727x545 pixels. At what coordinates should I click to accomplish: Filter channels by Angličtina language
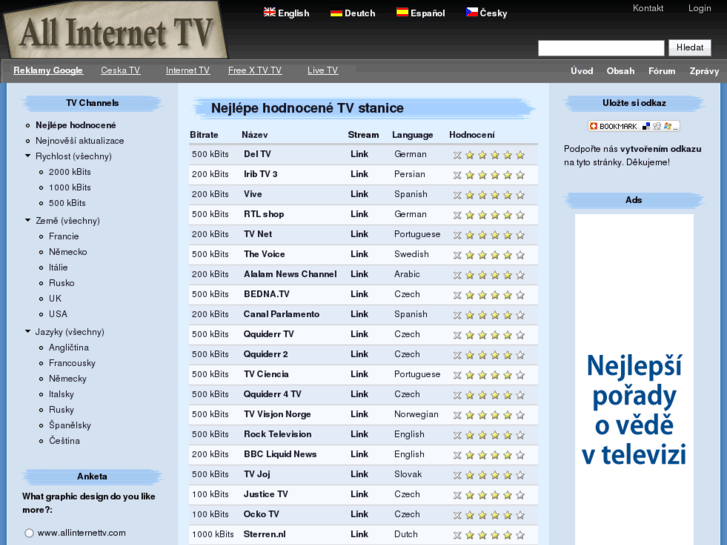pyautogui.click(x=69, y=347)
